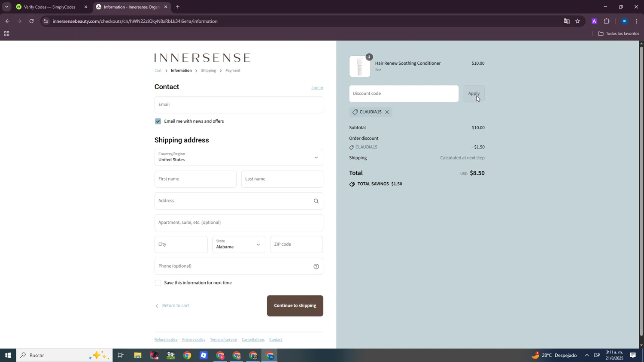Open Todos los favoritos bookmarks folder
Screen dimensions: 644x362
pyautogui.click(x=619, y=33)
